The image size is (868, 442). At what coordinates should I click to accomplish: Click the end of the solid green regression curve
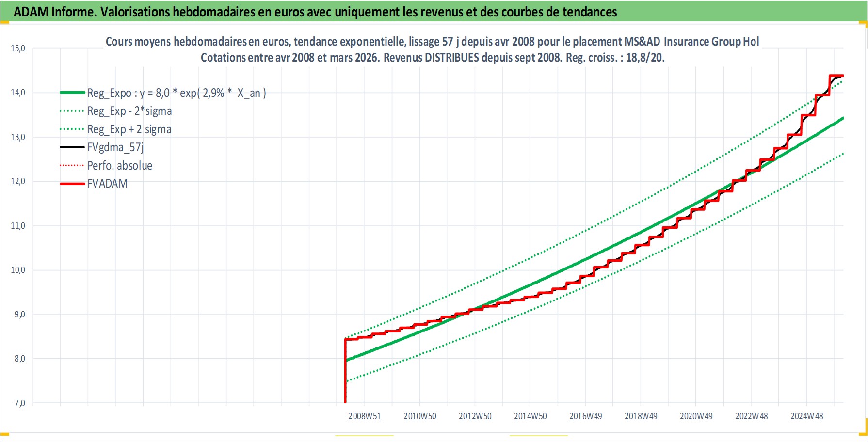coord(842,118)
